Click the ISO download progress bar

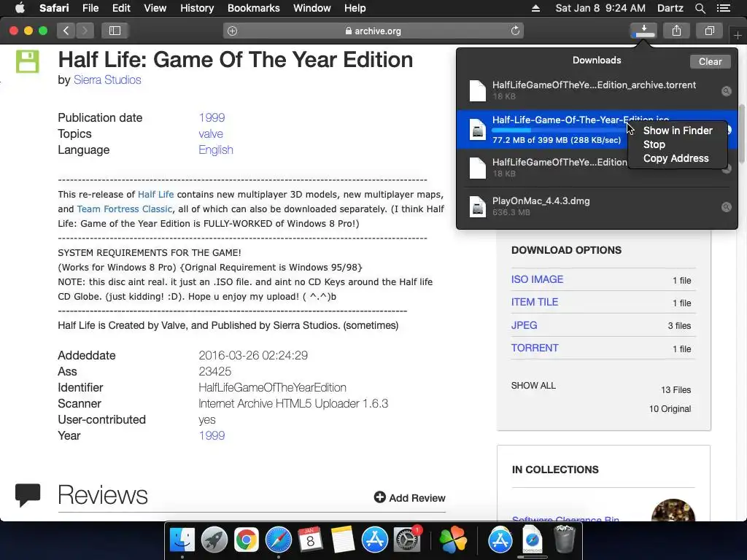click(x=558, y=130)
